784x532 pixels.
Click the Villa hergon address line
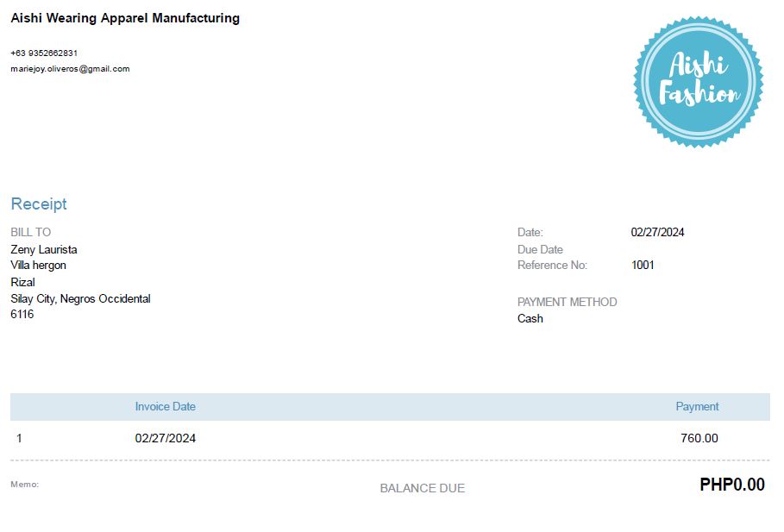38,265
